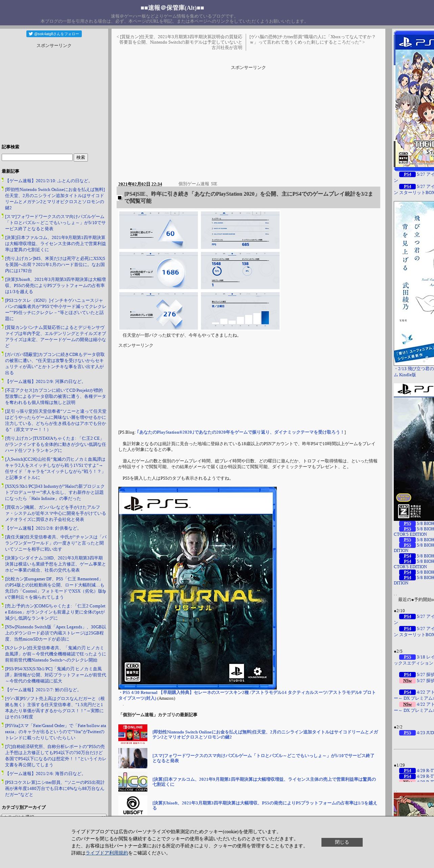The height and width of the screenshot is (868, 434).
Task: Open sidebar link about 343 Industry Halo求人
Action: tap(55, 492)
